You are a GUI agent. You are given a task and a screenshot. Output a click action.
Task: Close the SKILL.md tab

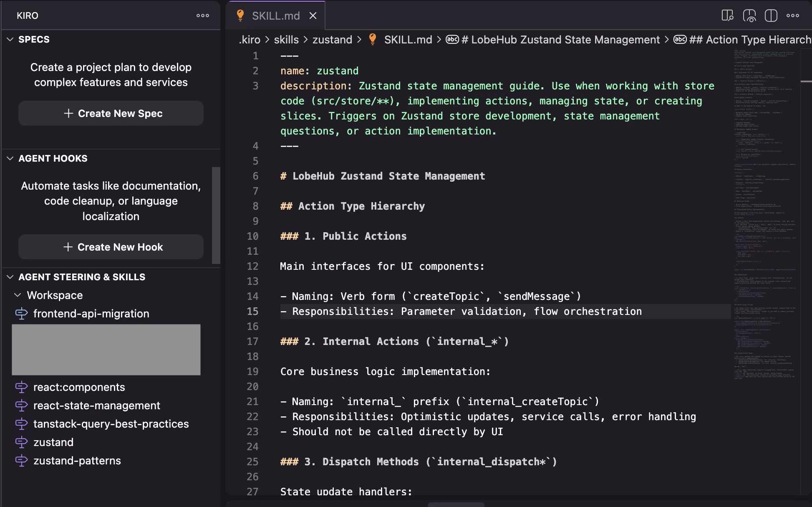(313, 15)
